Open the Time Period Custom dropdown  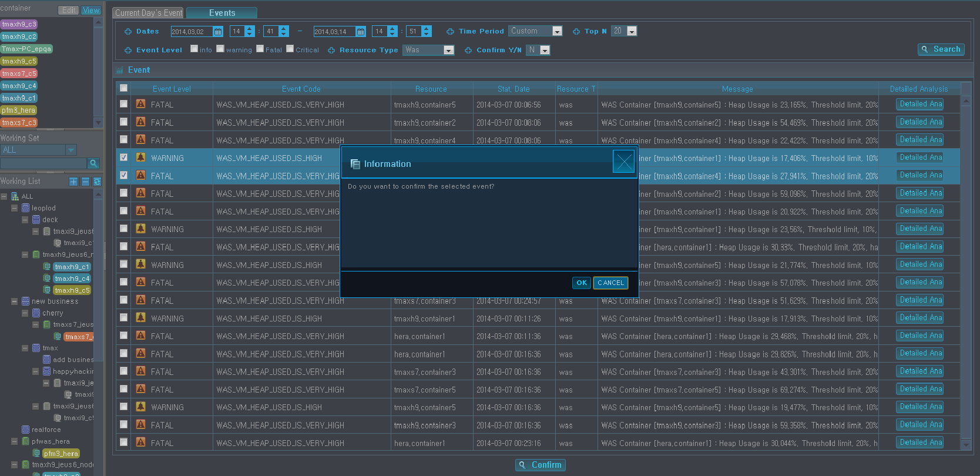coord(558,32)
